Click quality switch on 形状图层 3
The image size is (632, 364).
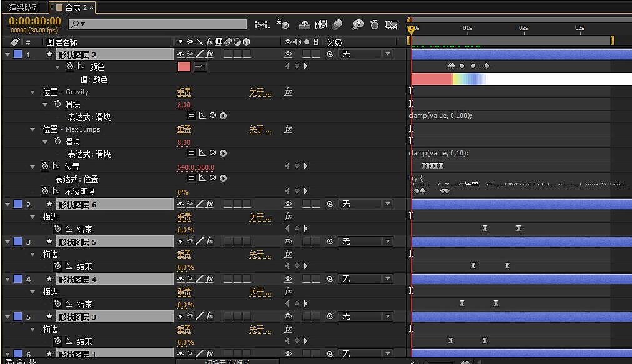(x=200, y=317)
